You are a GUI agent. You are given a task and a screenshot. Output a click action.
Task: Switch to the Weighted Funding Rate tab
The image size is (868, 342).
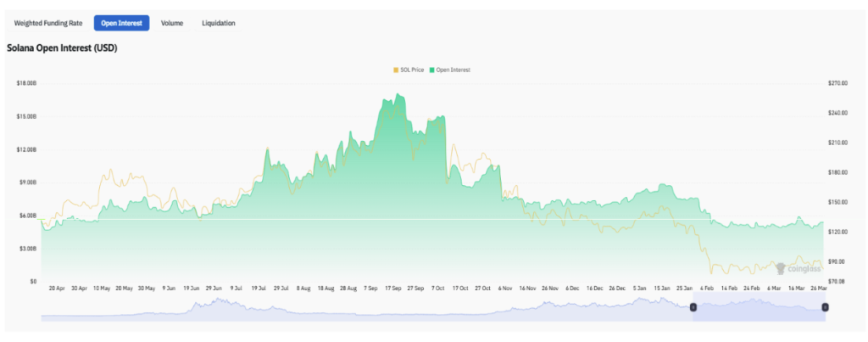pyautogui.click(x=49, y=23)
